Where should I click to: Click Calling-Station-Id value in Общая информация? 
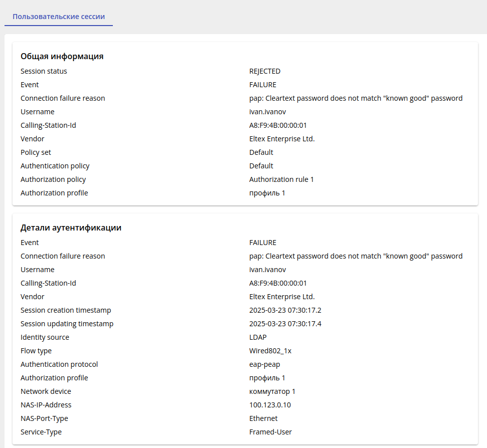tap(278, 125)
